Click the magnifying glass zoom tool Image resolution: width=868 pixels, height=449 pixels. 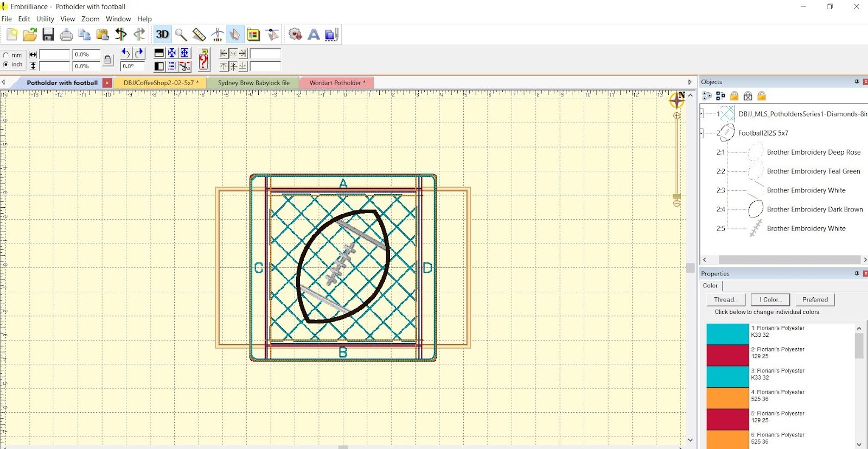(181, 35)
